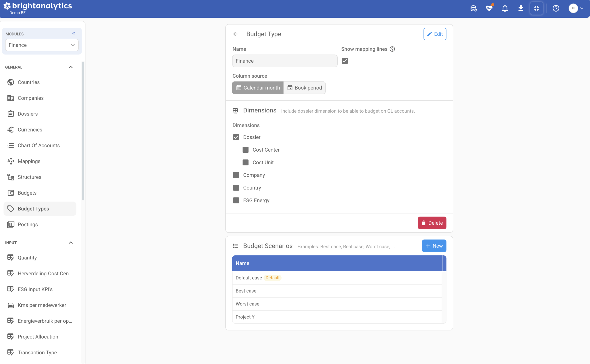
Task: Open Chart Of Accounts menu item
Action: click(x=40, y=145)
